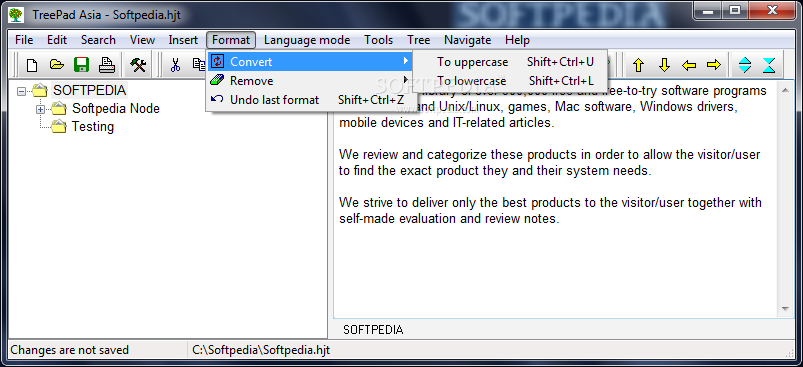This screenshot has height=367, width=803.
Task: Click the undo arrow icon in Format menu
Action: 218,99
